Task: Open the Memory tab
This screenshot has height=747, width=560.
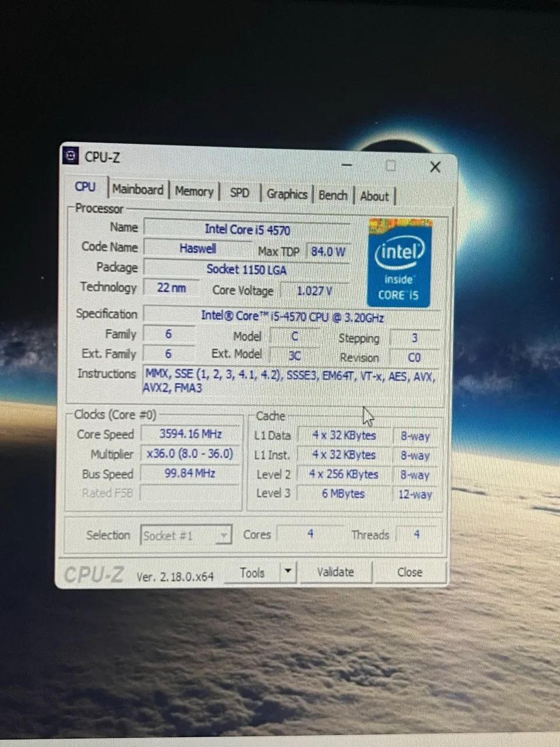Action: [x=194, y=191]
